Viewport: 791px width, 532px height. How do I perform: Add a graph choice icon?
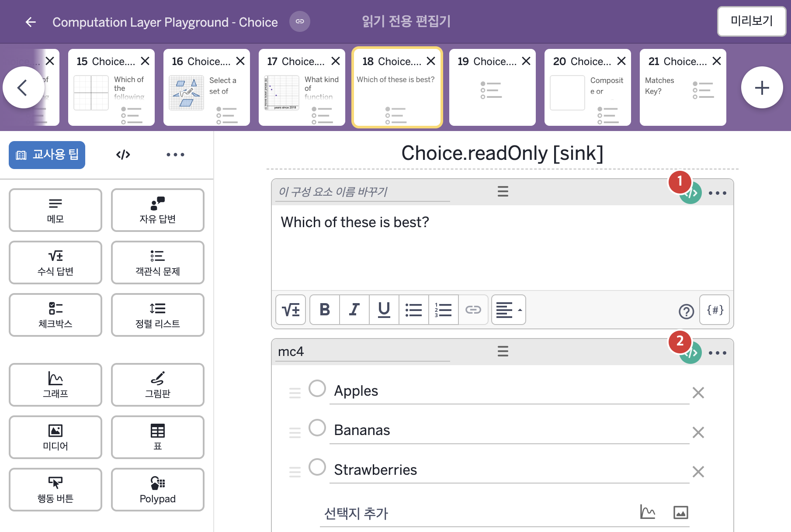click(x=648, y=512)
